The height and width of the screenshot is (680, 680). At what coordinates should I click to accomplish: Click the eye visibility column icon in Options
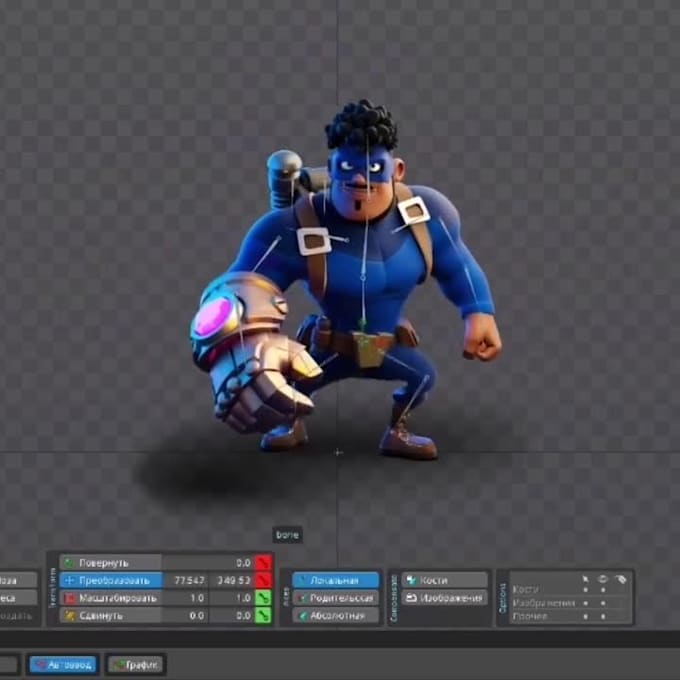[x=603, y=579]
